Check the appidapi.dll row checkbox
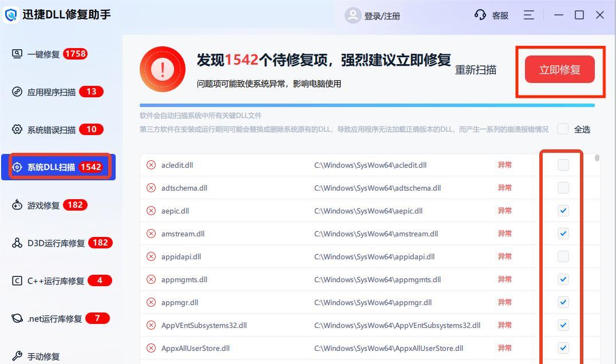616x364 pixels. [563, 256]
